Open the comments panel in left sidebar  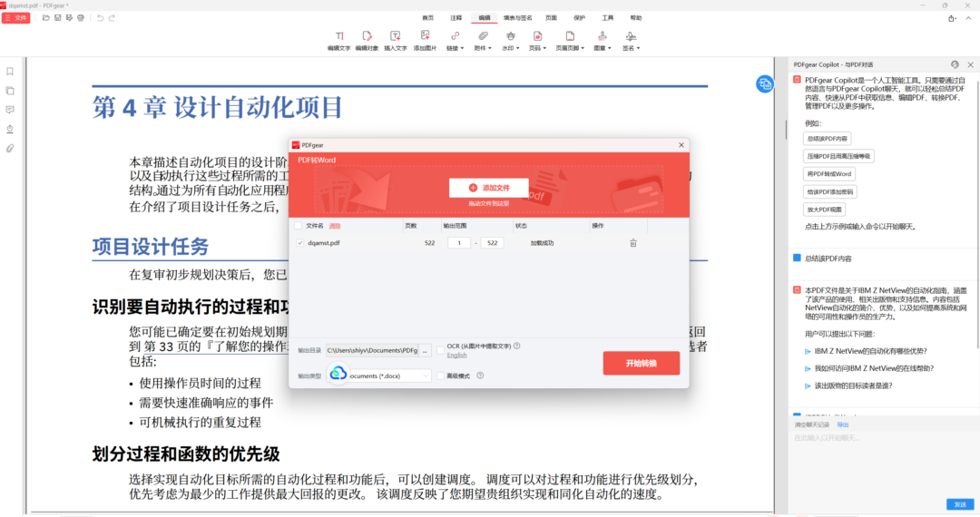(x=10, y=110)
